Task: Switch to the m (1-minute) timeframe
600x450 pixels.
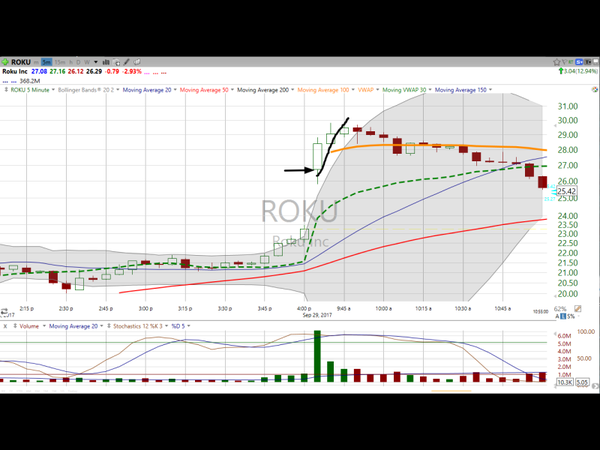Action: click(x=36, y=62)
